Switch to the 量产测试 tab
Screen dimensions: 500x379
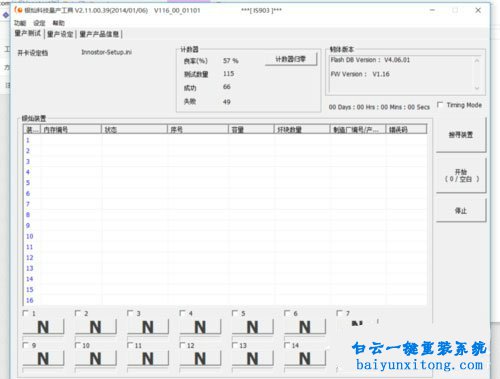pos(28,34)
